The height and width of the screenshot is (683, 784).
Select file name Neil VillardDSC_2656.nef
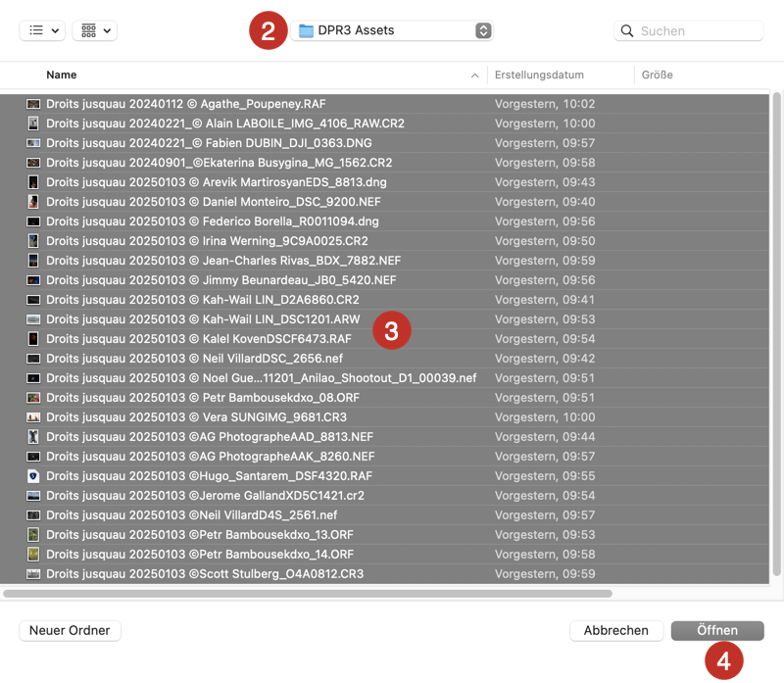click(x=194, y=359)
